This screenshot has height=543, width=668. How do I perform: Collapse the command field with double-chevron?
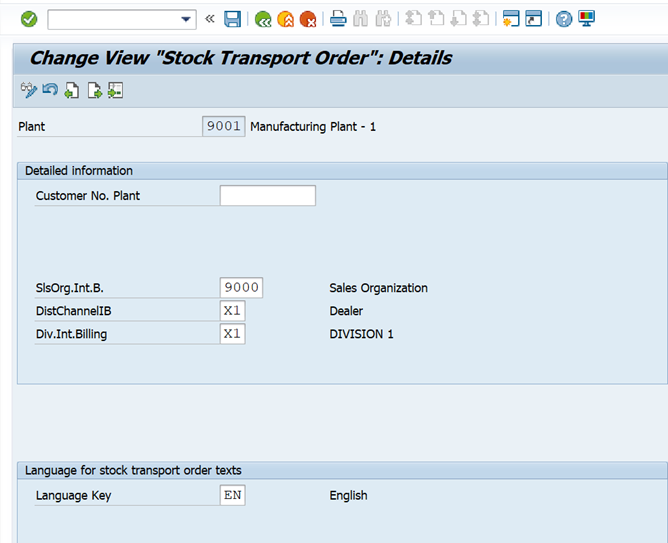tap(209, 19)
